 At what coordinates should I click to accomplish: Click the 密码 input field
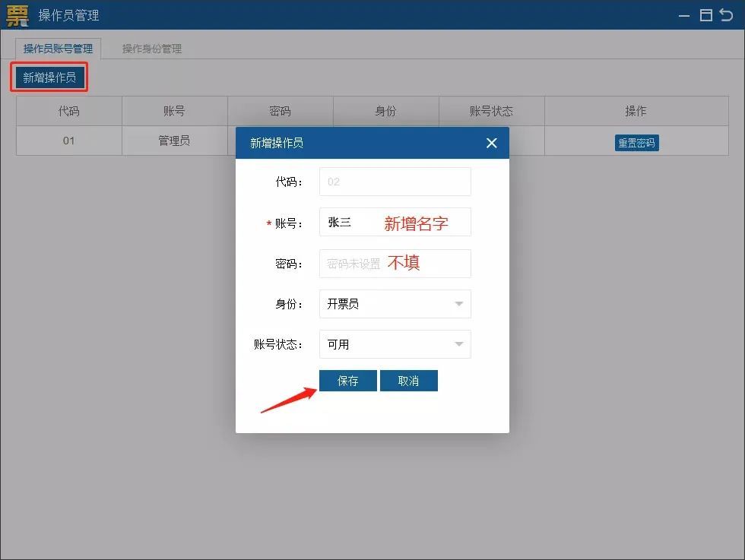[395, 264]
